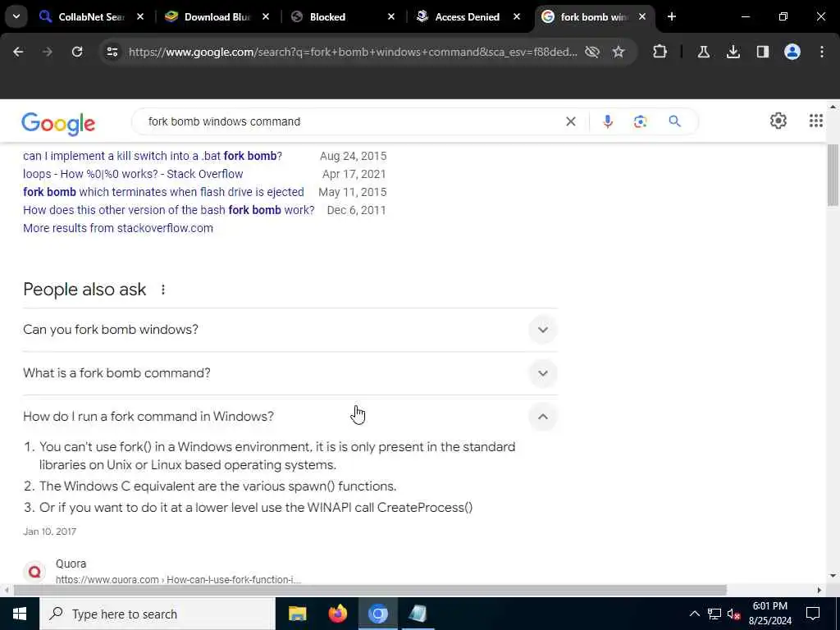Viewport: 840px width, 630px height.
Task: Expand 'What is a fork bomb command?'
Action: coord(290,373)
